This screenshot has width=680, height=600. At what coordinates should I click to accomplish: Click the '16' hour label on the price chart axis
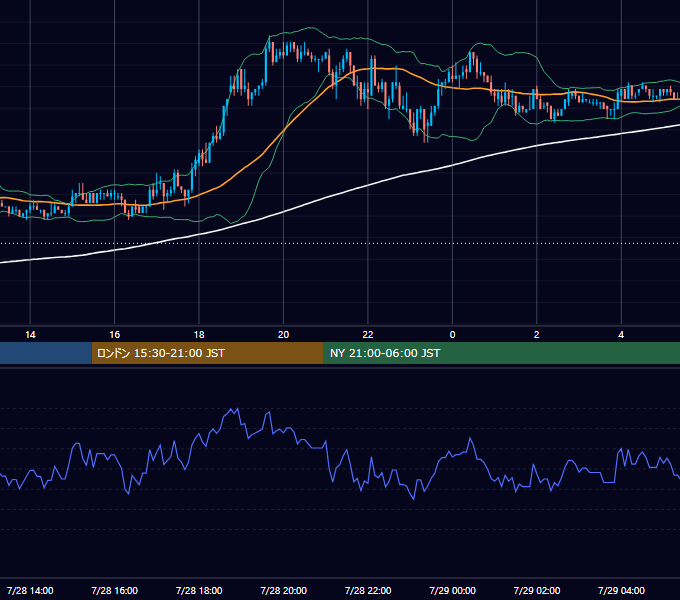114,335
